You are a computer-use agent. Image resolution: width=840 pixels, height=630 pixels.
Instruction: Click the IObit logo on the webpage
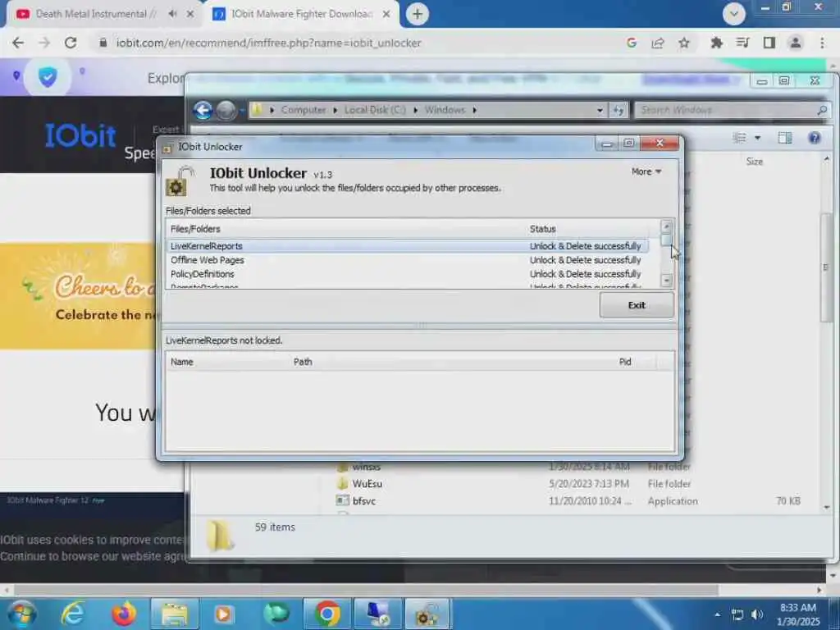pyautogui.click(x=80, y=135)
